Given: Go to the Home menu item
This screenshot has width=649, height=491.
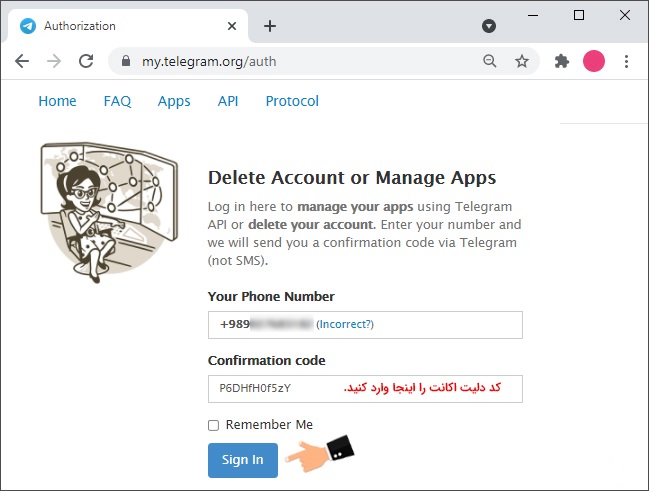Looking at the screenshot, I should (x=57, y=101).
